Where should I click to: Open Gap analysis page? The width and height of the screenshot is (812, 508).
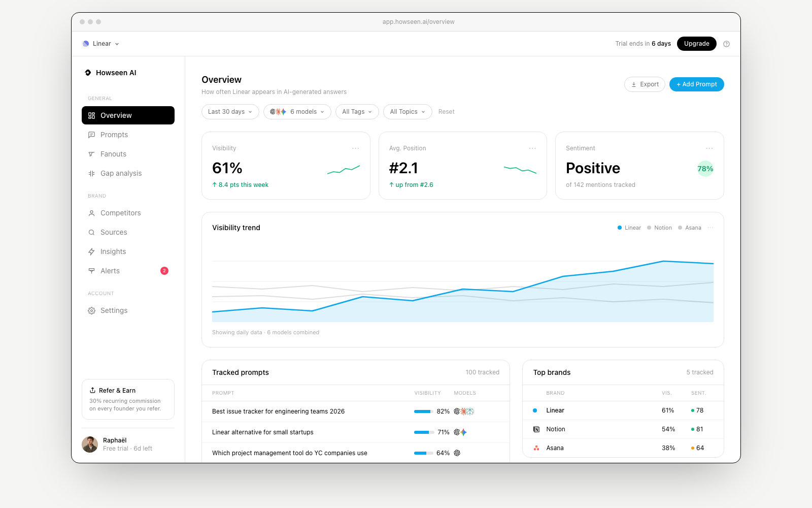click(128, 173)
